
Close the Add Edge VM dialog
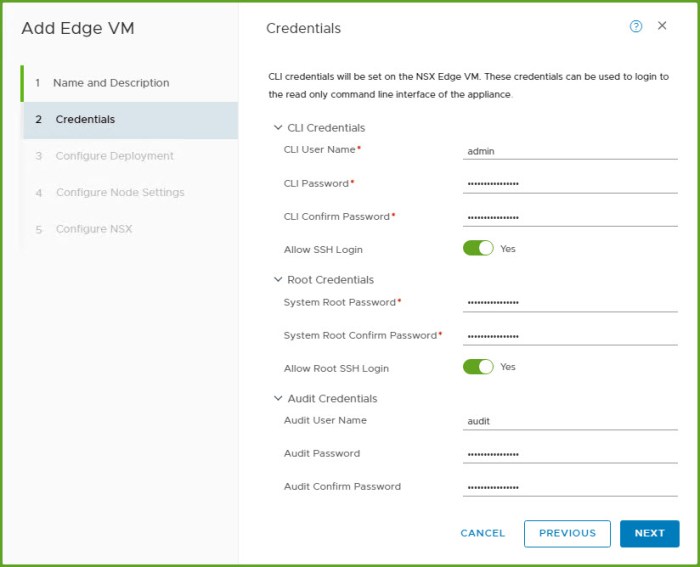coord(662,26)
